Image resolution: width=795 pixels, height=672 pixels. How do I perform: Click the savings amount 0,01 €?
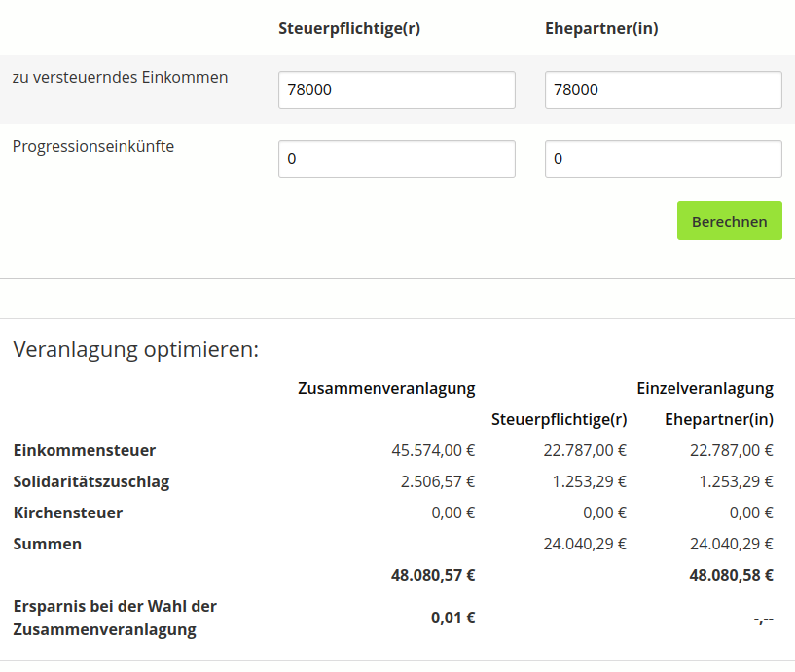pos(452,617)
